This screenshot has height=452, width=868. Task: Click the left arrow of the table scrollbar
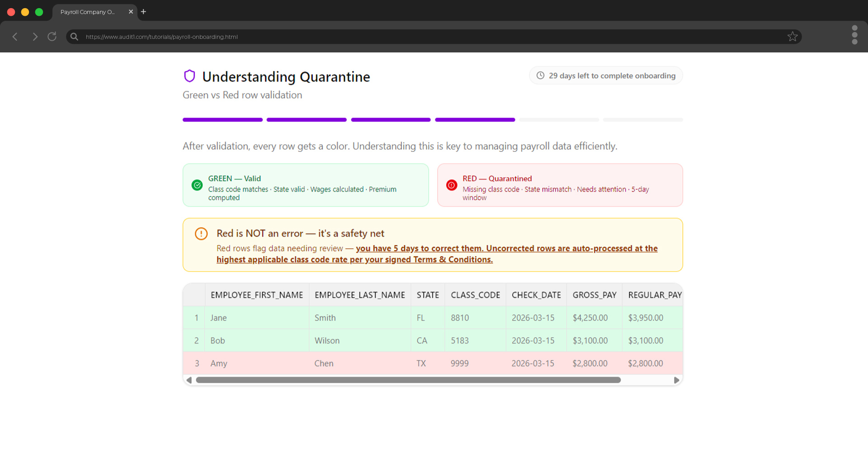tap(189, 380)
